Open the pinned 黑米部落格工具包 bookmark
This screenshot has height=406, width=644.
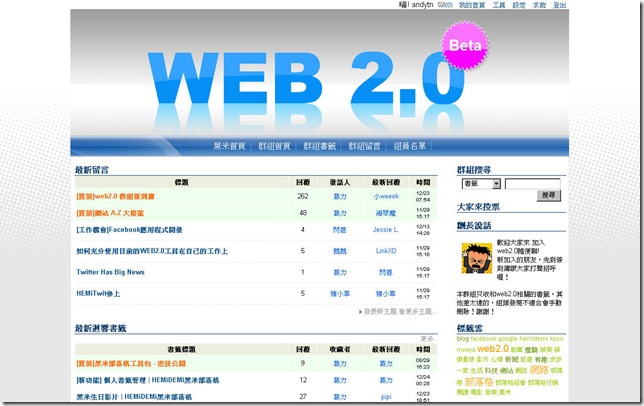pos(131,364)
